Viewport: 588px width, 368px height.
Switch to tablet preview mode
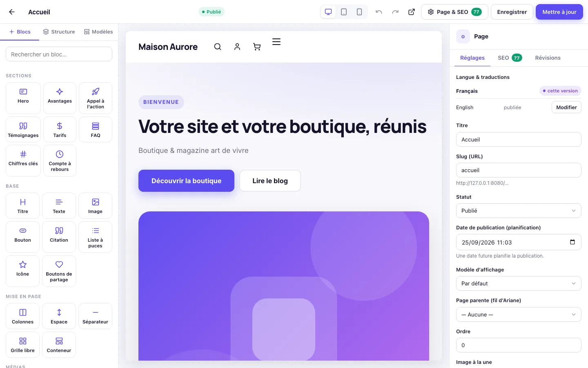click(x=344, y=12)
